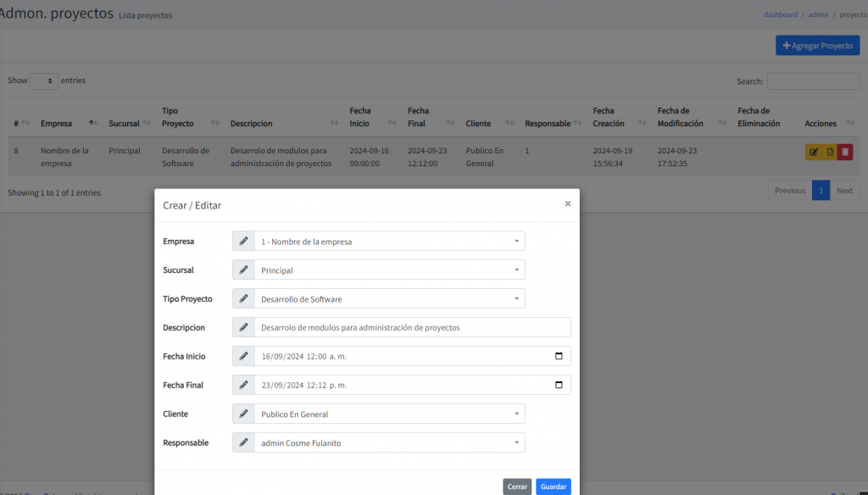Expand the Empresa dropdown
868x495 pixels.
(389, 242)
